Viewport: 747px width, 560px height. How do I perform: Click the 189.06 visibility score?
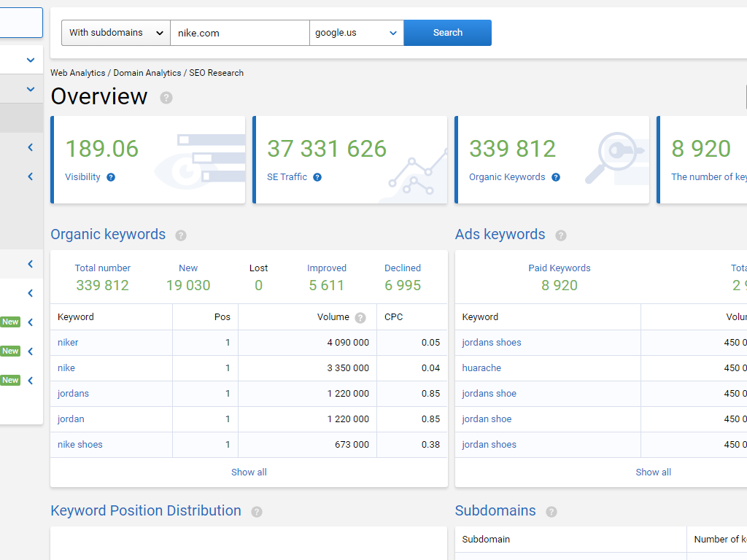coord(101,149)
